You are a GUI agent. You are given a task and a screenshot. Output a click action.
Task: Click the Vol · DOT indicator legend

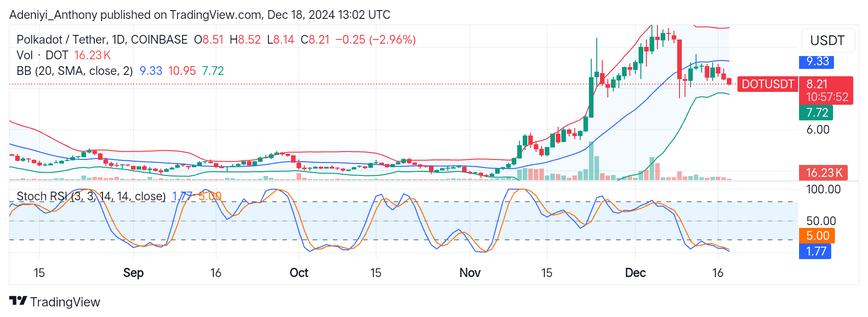[42, 55]
